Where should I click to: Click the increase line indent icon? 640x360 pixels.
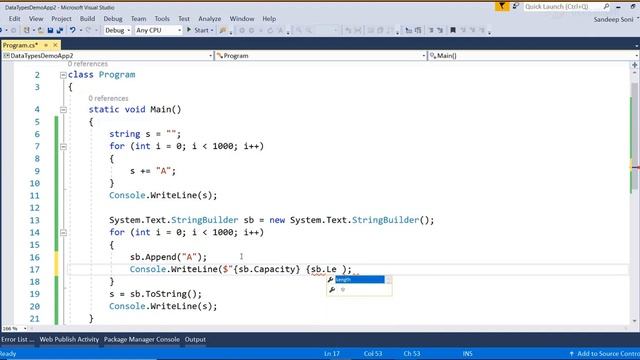coord(418,30)
